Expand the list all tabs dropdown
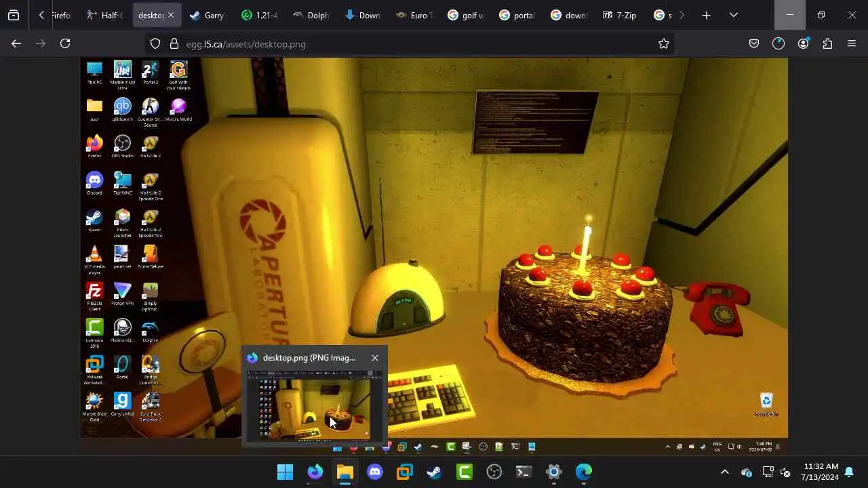 [733, 15]
